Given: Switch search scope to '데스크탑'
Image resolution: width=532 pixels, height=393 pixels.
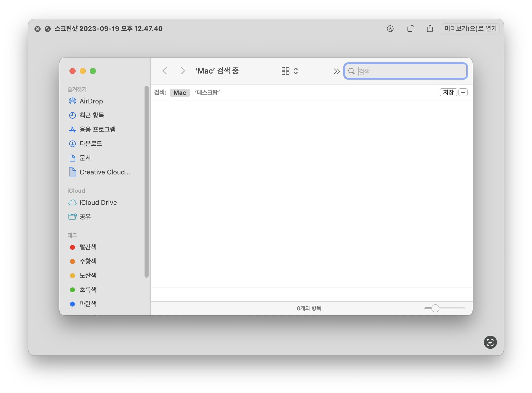Looking at the screenshot, I should [x=207, y=93].
